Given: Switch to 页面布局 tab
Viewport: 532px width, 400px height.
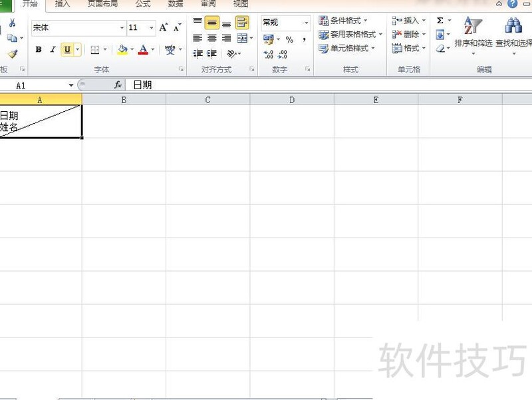Looking at the screenshot, I should (x=103, y=4).
